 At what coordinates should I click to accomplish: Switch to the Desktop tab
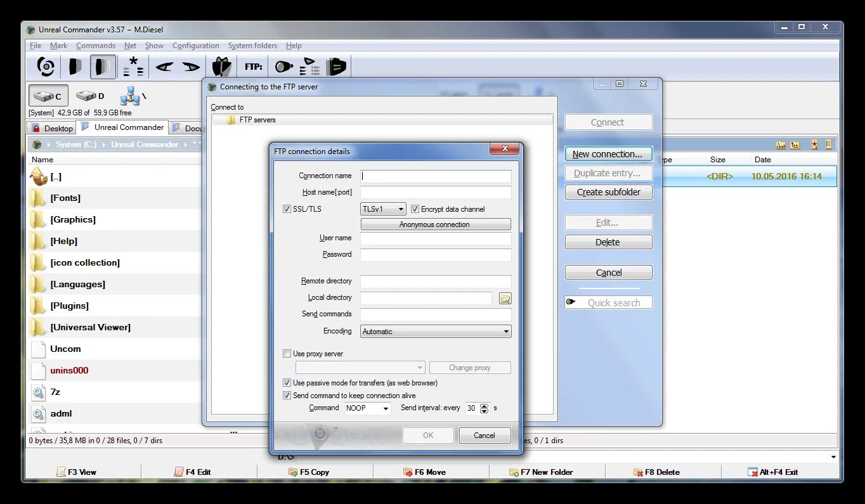[52, 128]
